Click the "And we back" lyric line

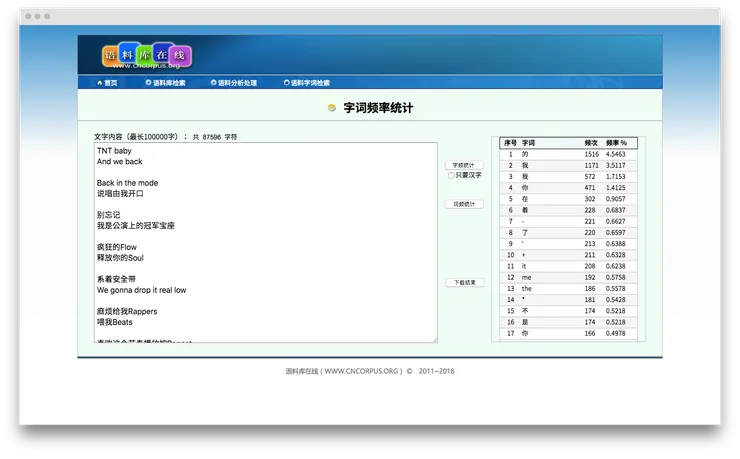pyautogui.click(x=119, y=162)
